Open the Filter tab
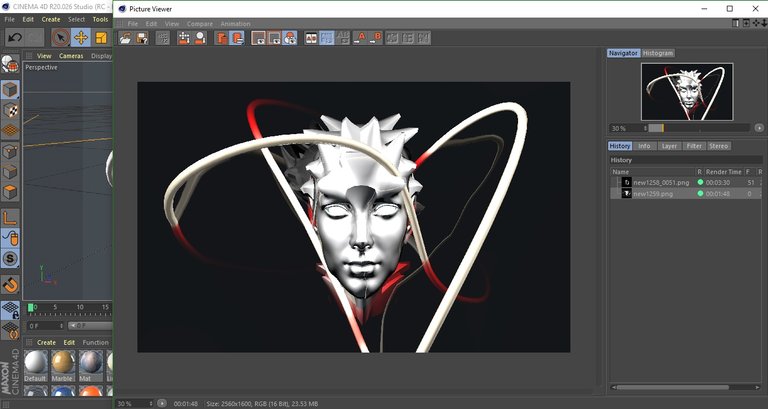The width and height of the screenshot is (768, 409). click(694, 146)
